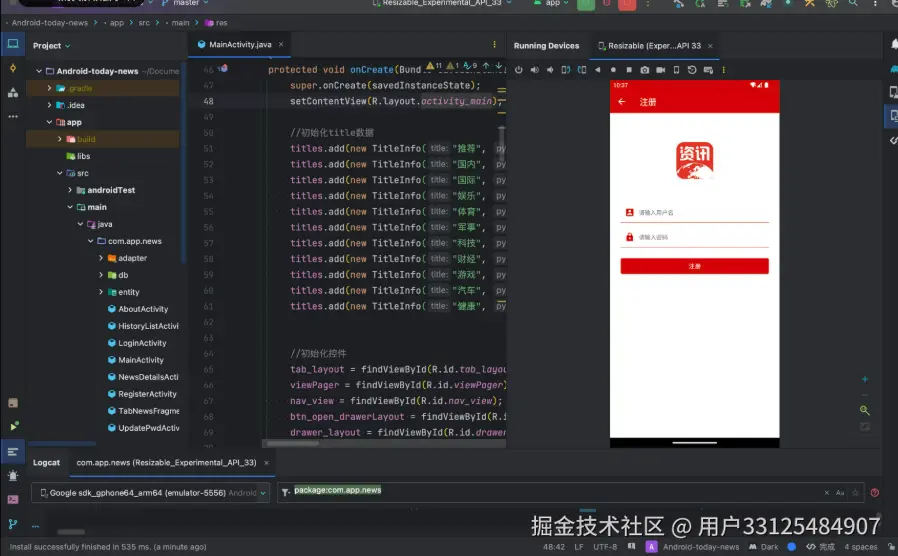Open the Project tool window icon
Image resolution: width=898 pixels, height=556 pixels.
point(13,44)
